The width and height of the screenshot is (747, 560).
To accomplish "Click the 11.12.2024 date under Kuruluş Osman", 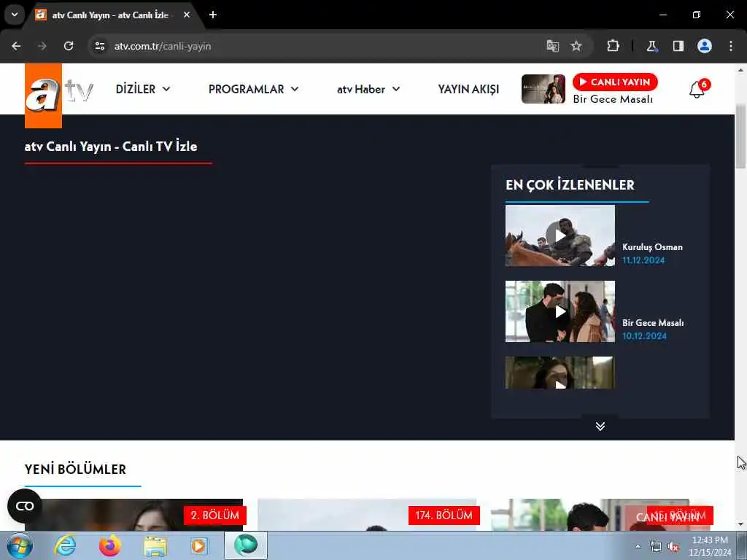I will coord(643,260).
